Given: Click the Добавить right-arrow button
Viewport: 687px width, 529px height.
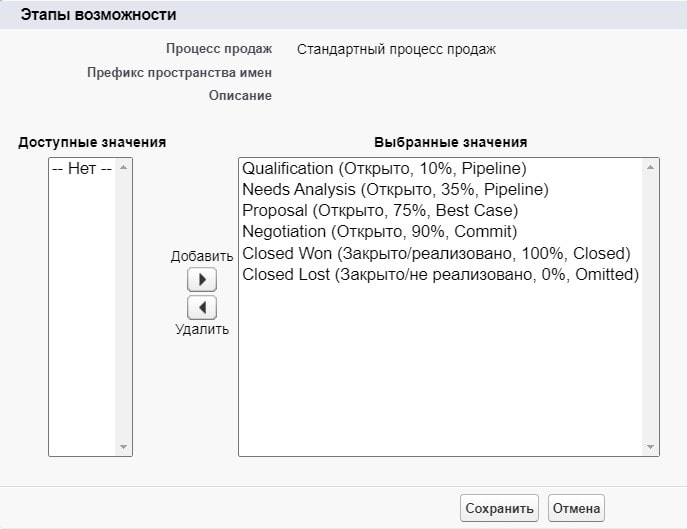Looking at the screenshot, I should coord(202,280).
